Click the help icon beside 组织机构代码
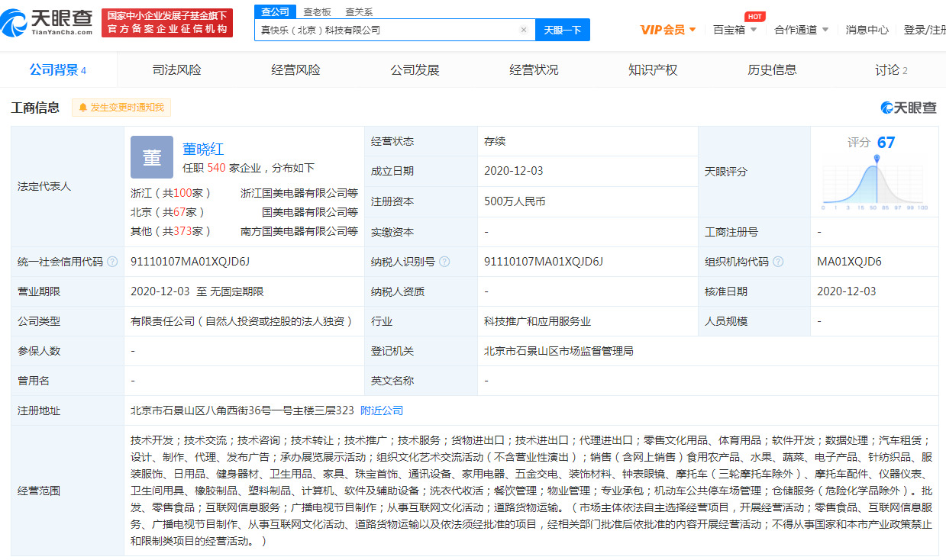The height and width of the screenshot is (560, 946). (778, 262)
